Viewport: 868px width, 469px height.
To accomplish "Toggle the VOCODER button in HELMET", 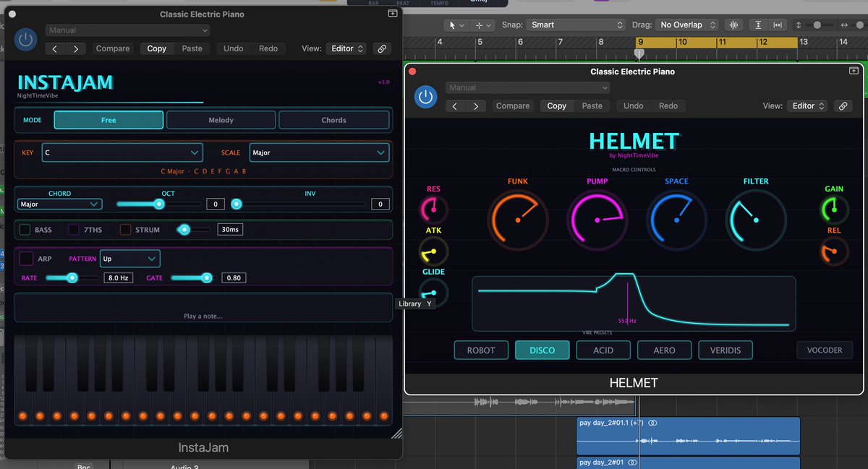I will (825, 350).
